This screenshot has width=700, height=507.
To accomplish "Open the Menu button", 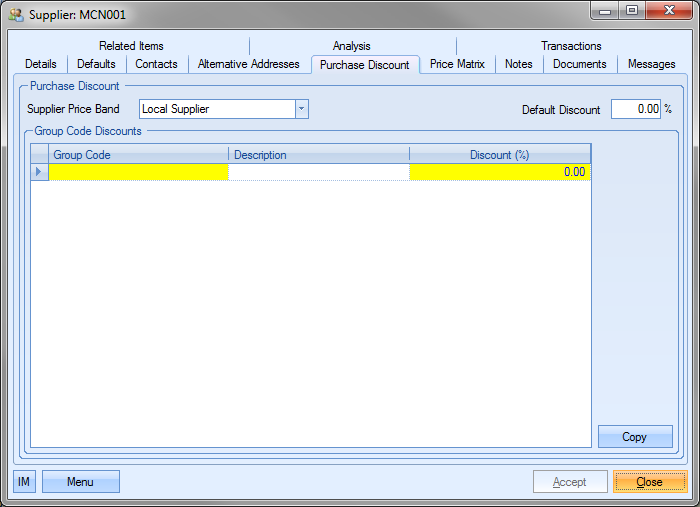I will click(x=80, y=482).
